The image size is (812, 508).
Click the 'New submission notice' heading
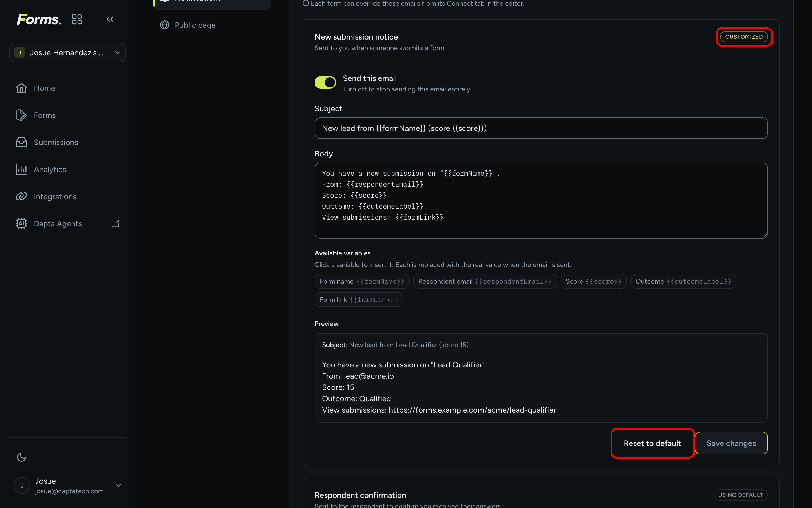coord(356,37)
